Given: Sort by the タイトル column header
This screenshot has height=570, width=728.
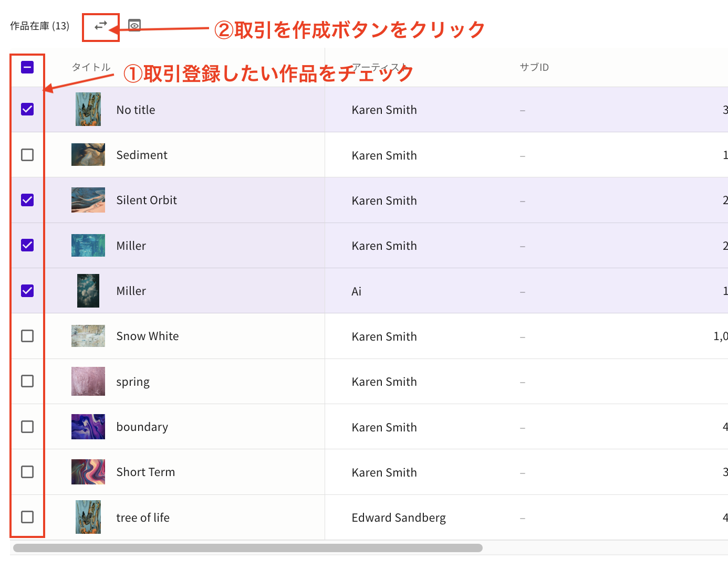Looking at the screenshot, I should pyautogui.click(x=91, y=67).
